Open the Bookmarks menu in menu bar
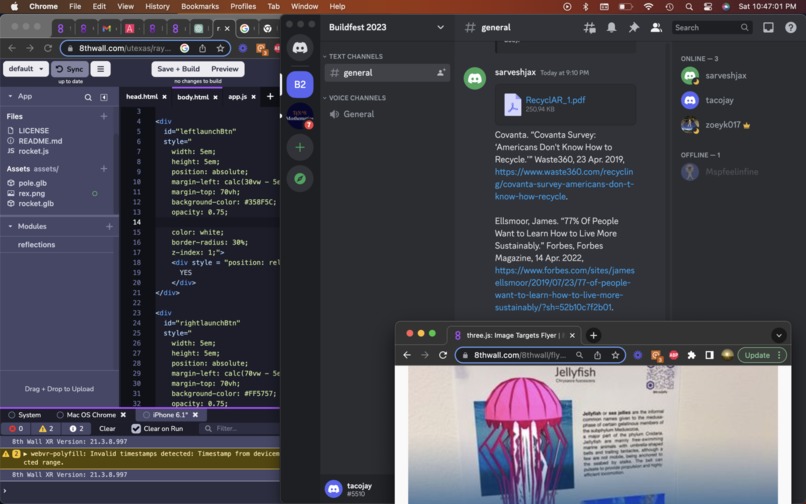The image size is (806, 504). click(x=200, y=7)
